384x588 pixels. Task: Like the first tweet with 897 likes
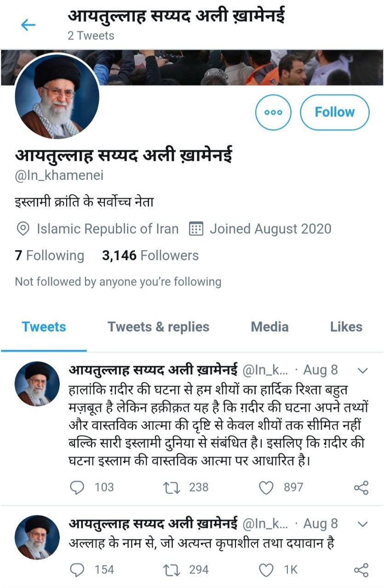point(267,487)
